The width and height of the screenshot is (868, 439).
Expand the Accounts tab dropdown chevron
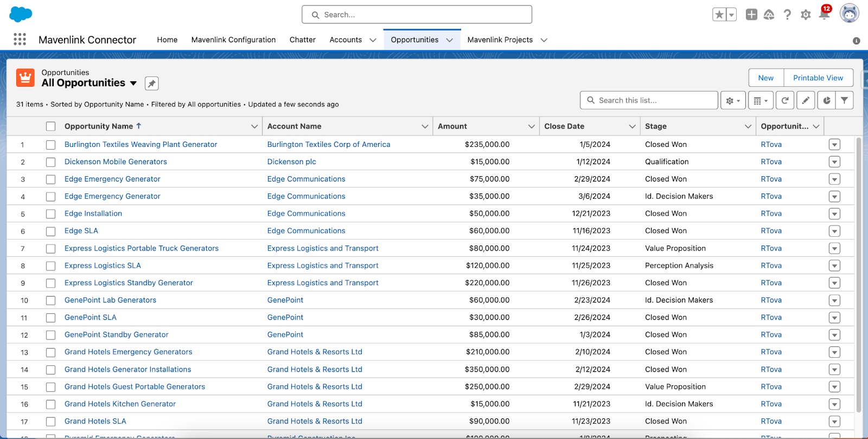tap(373, 40)
